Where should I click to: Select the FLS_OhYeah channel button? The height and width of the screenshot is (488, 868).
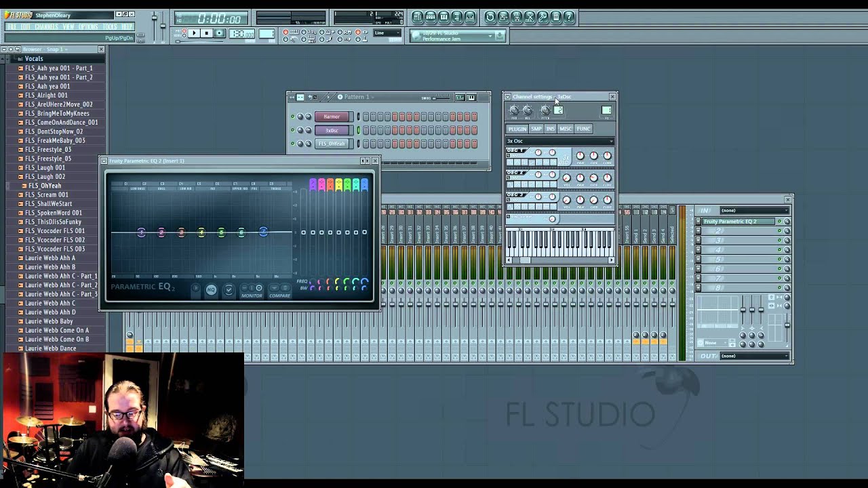[332, 144]
